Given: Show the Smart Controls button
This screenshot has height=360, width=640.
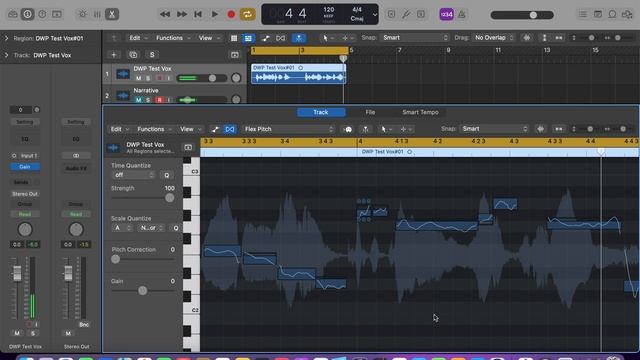Looking at the screenshot, I should coord(82,14).
